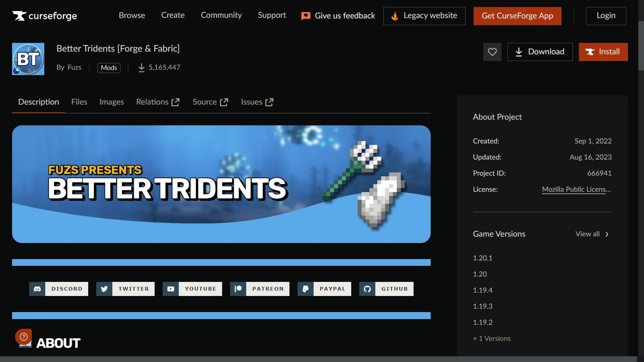Click the YouTube play icon
Viewport: 644px width, 362px height.
coord(171,288)
